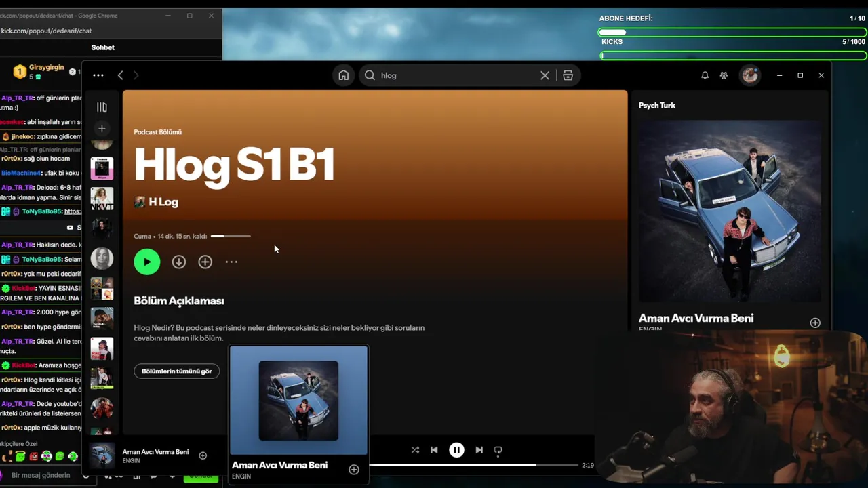Open the large blue car album cover
868x488 pixels.
point(730,211)
